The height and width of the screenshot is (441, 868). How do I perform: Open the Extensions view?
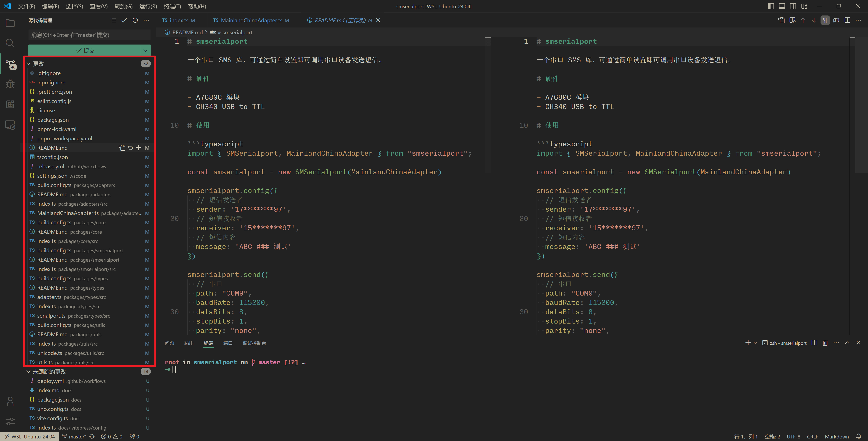click(x=10, y=104)
